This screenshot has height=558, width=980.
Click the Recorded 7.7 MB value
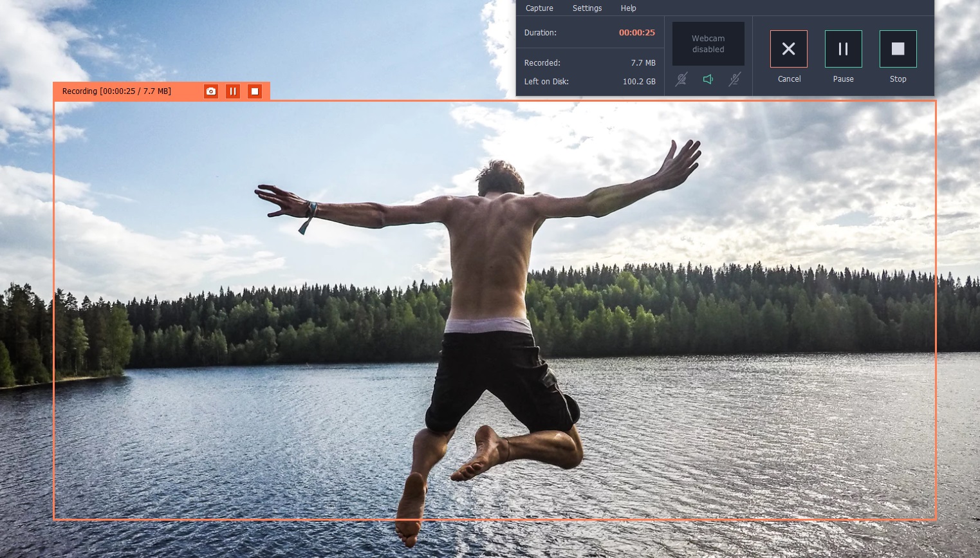[x=643, y=63]
